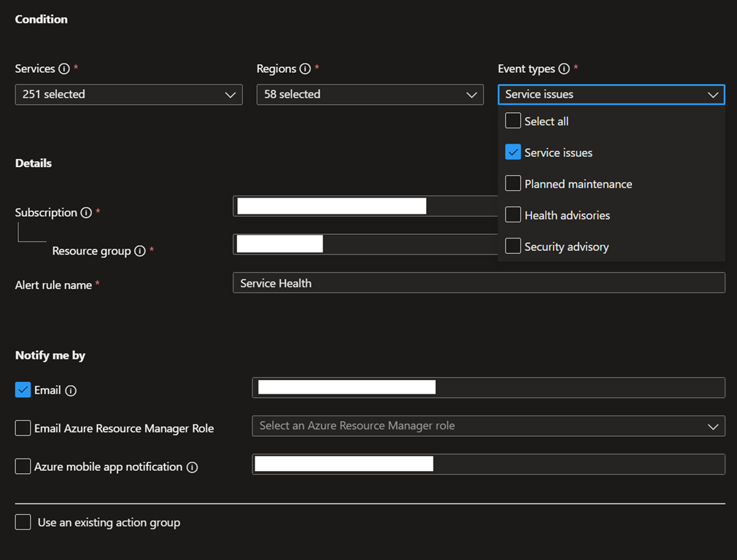Check the Select all option

coord(513,121)
